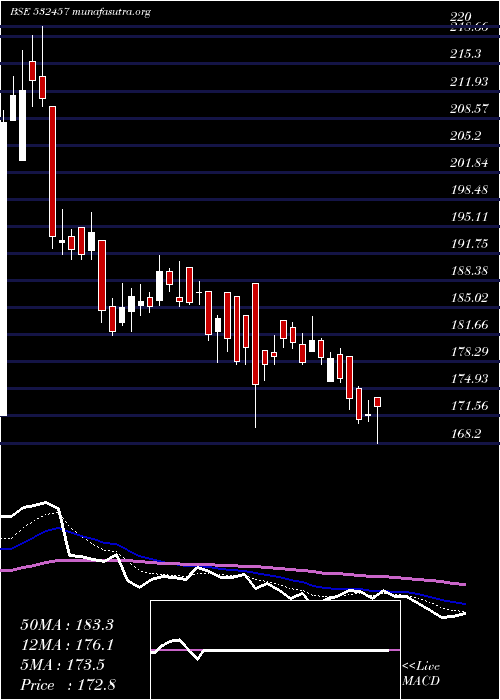Click the 211.93 price axis label
Screen dimensions: 500x700
pos(469,81)
